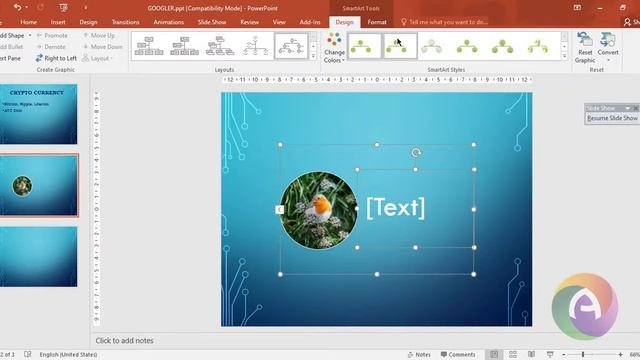Open the Home ribbon tab

coord(29,22)
